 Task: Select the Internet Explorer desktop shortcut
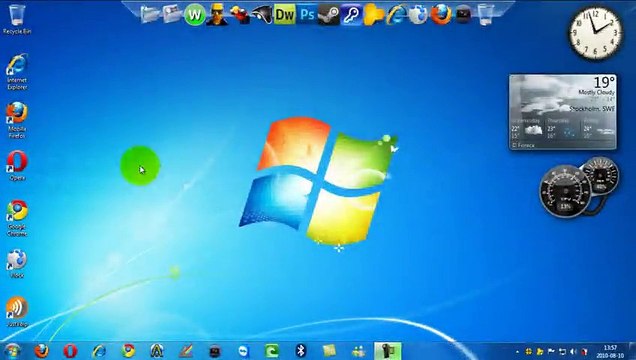click(x=17, y=72)
